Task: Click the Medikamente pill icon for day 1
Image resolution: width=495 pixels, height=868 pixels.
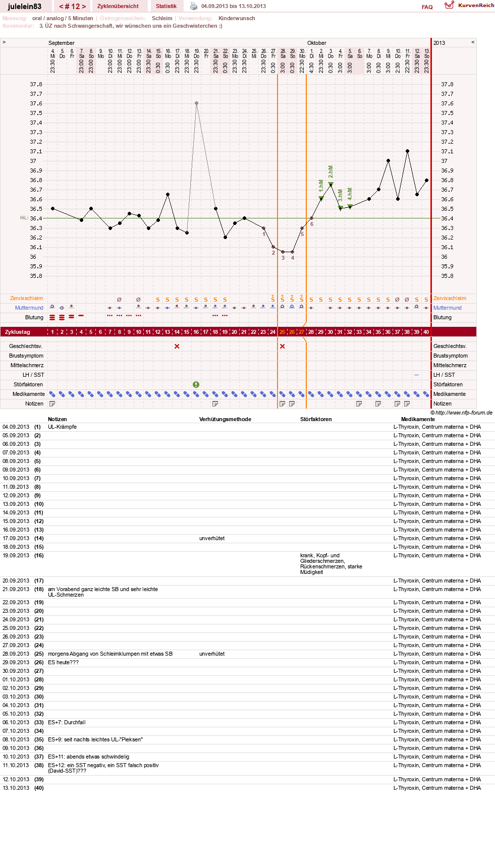Action: click(52, 394)
